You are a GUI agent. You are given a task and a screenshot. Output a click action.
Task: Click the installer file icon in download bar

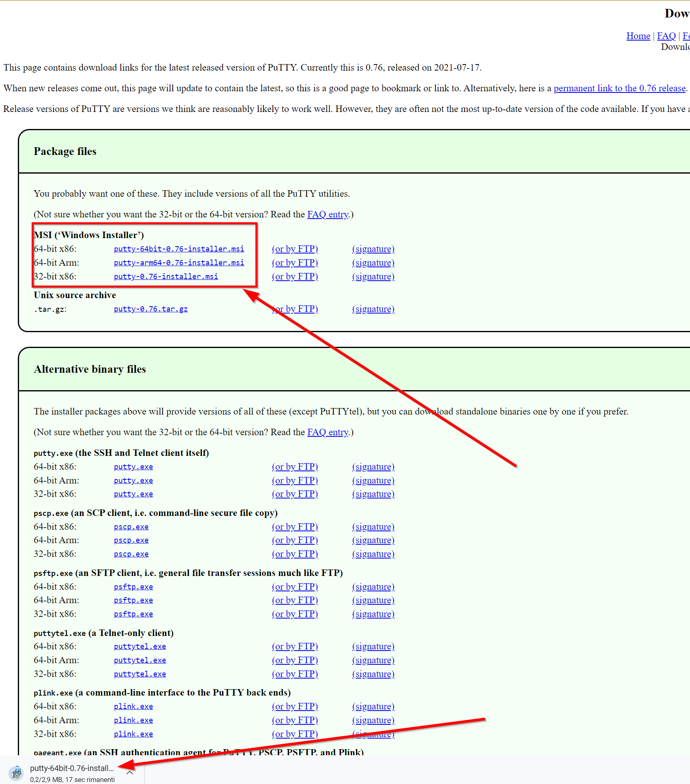tap(16, 773)
